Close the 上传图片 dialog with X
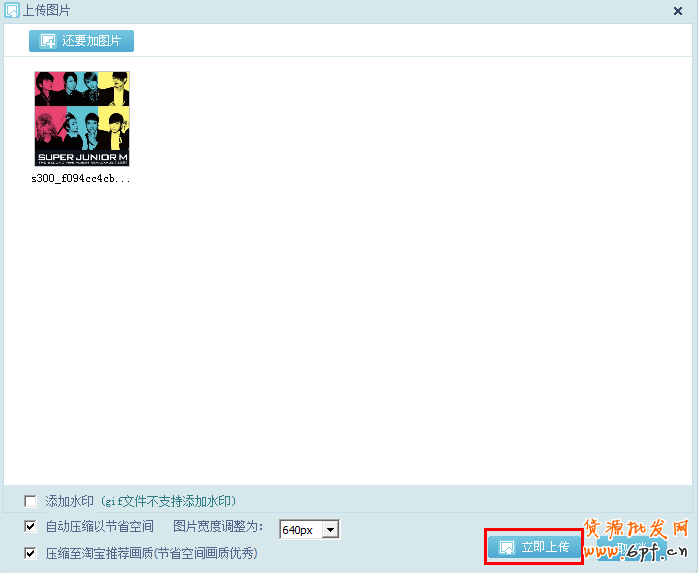The height and width of the screenshot is (573, 698). [678, 10]
